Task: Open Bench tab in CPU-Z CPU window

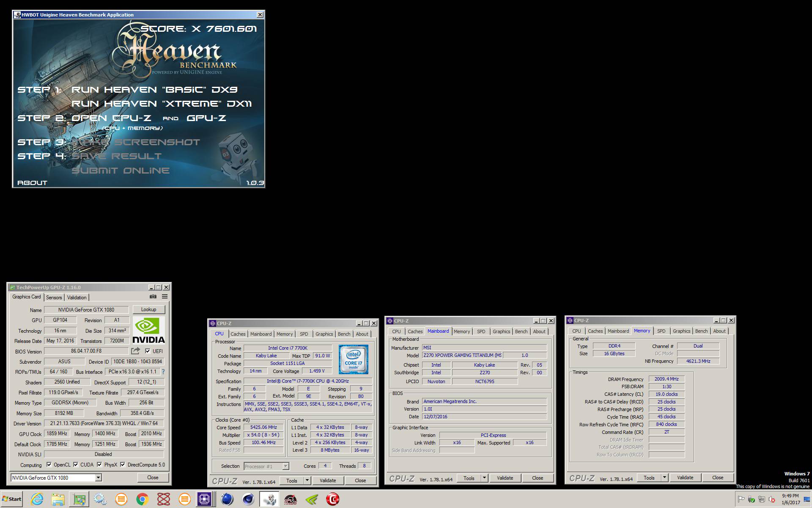Action: [x=344, y=334]
